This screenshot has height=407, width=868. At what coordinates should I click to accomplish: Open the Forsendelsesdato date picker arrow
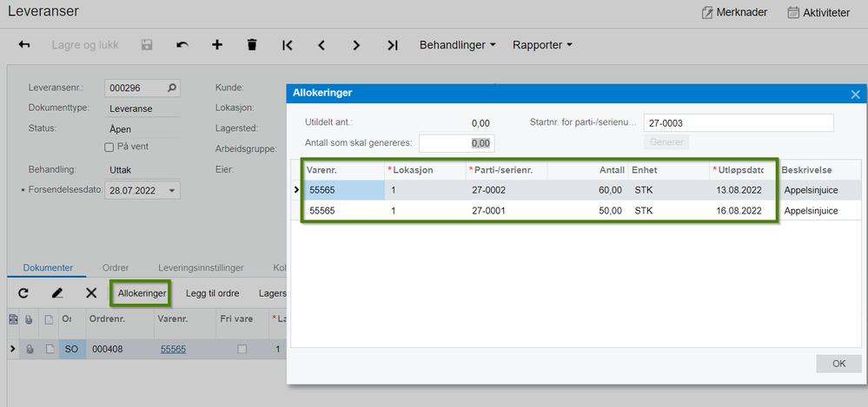172,190
